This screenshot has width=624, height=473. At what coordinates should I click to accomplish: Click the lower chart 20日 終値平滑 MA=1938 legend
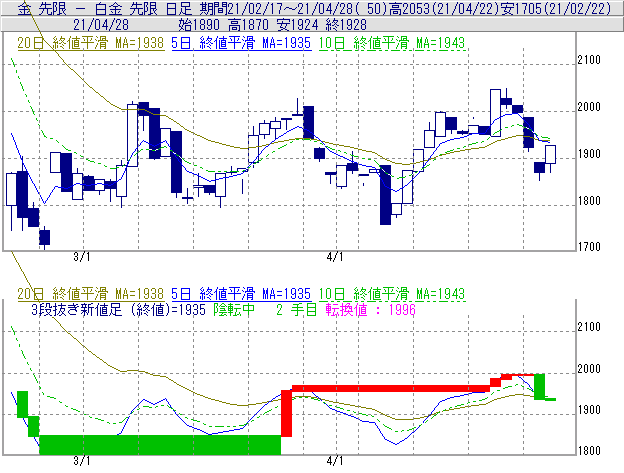coord(91,294)
